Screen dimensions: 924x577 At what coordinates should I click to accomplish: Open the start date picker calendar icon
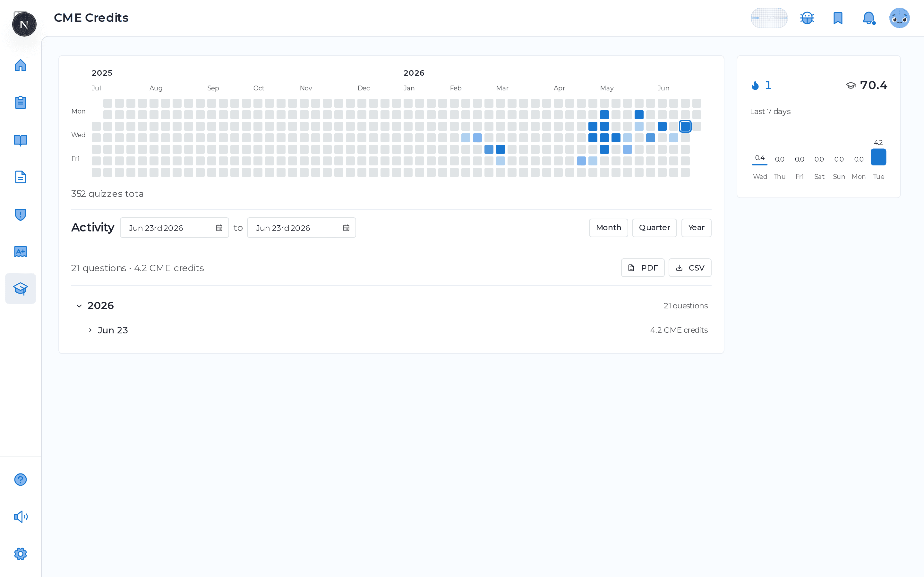[219, 228]
